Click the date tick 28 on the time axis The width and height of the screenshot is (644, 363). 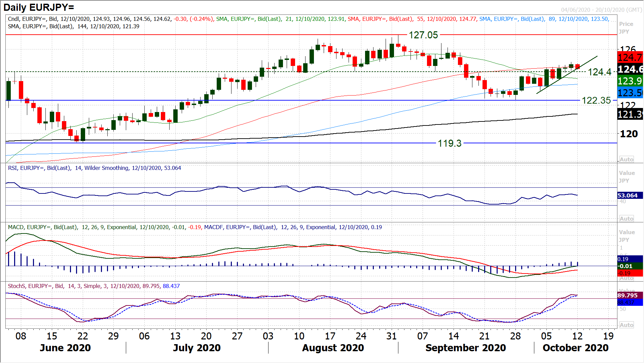515,336
